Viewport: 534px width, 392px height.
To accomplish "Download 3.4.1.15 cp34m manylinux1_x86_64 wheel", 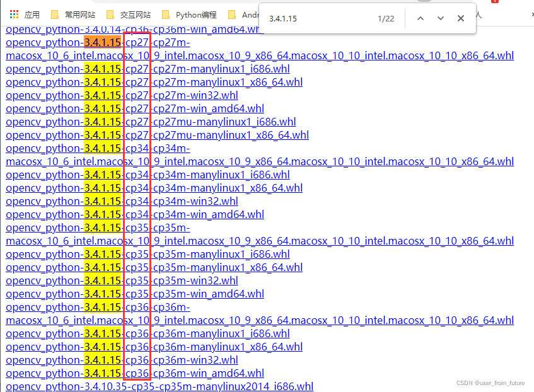I will tap(154, 188).
